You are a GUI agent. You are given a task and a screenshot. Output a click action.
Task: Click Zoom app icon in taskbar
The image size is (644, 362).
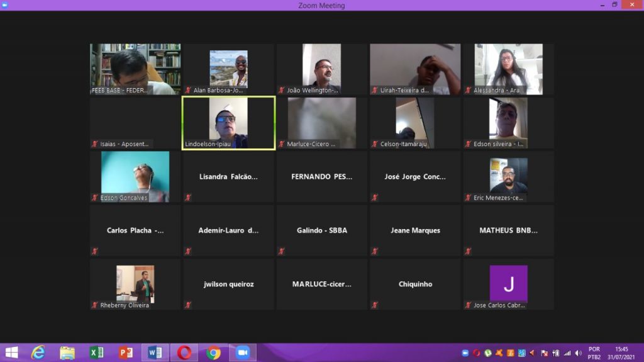point(242,353)
